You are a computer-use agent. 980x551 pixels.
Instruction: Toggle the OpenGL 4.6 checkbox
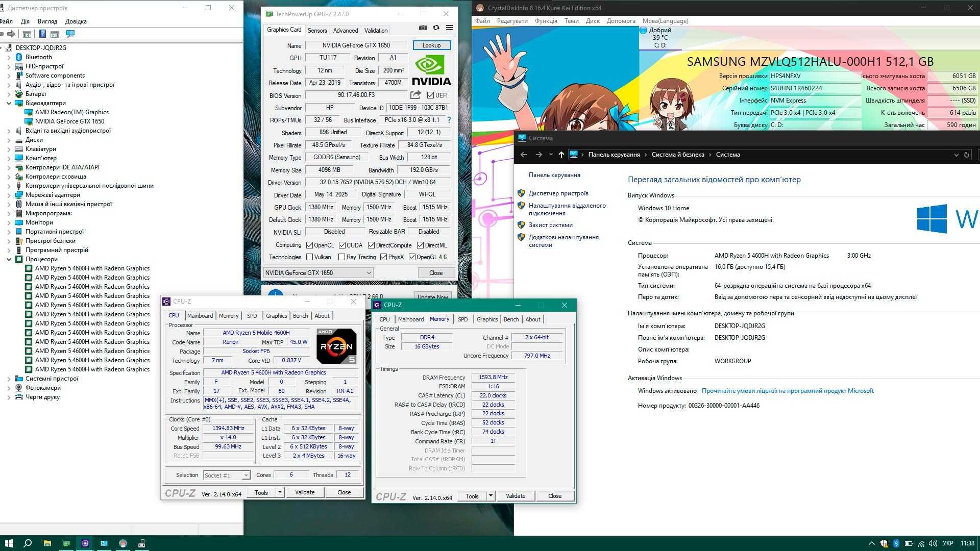pos(412,257)
